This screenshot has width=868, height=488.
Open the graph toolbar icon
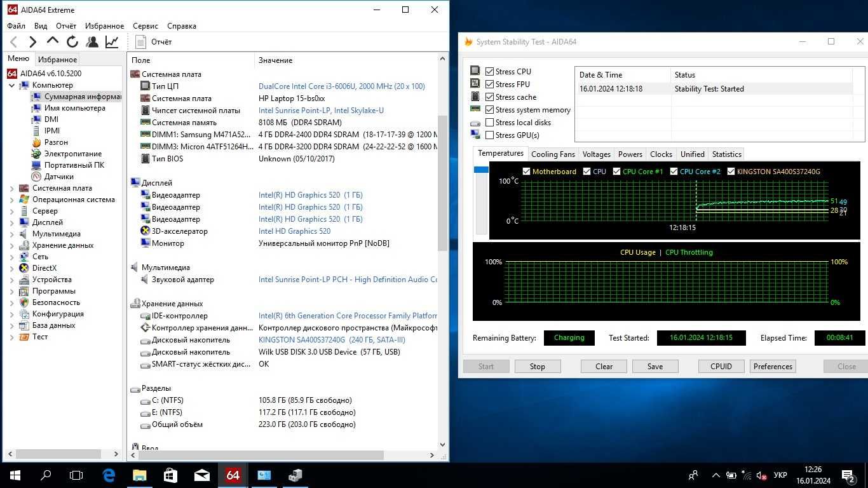coord(112,42)
